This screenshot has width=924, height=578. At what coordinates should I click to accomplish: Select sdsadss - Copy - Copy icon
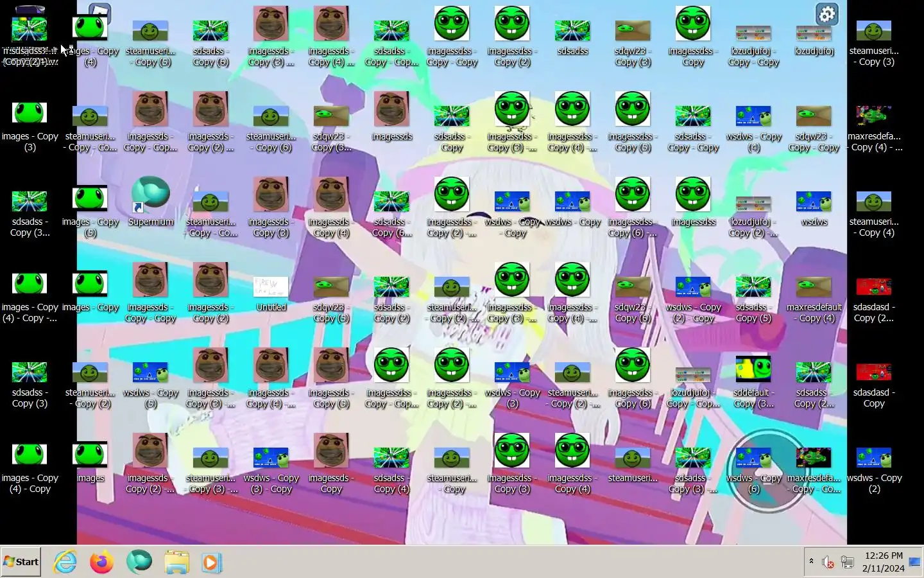(694, 128)
